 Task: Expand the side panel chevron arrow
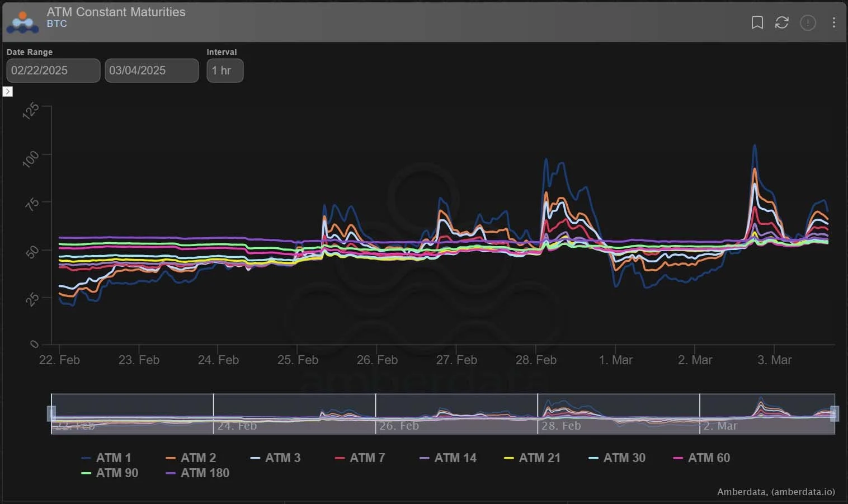[x=8, y=91]
